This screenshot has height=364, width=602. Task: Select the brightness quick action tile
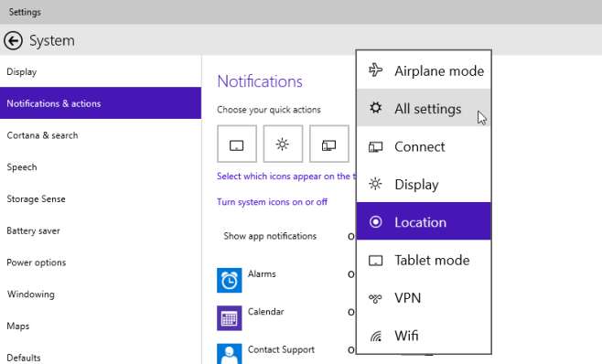(x=283, y=144)
